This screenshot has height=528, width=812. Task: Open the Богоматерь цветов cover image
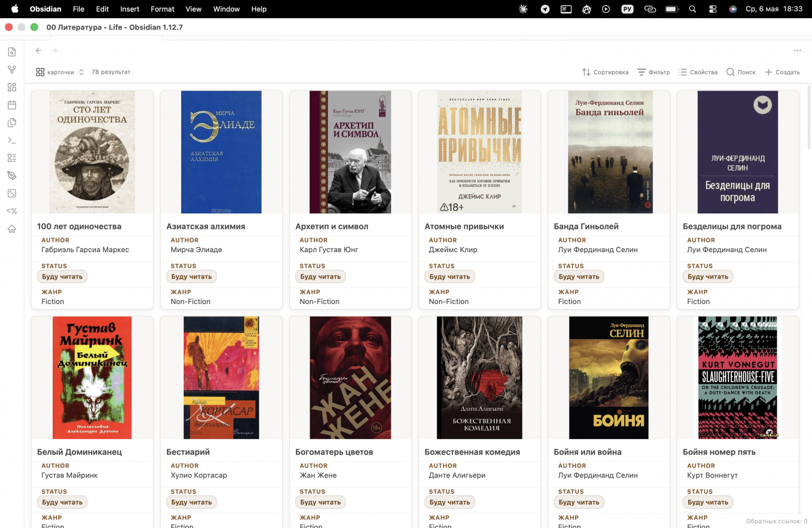click(x=350, y=378)
